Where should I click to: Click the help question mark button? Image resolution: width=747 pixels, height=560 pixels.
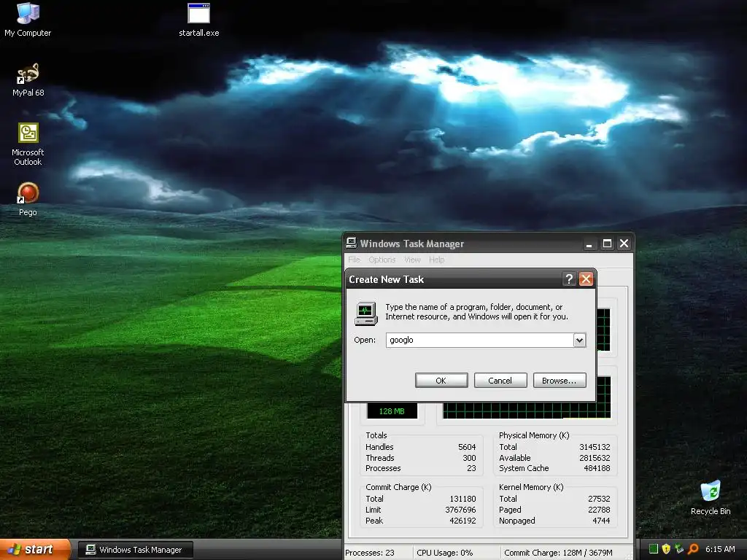pos(569,279)
